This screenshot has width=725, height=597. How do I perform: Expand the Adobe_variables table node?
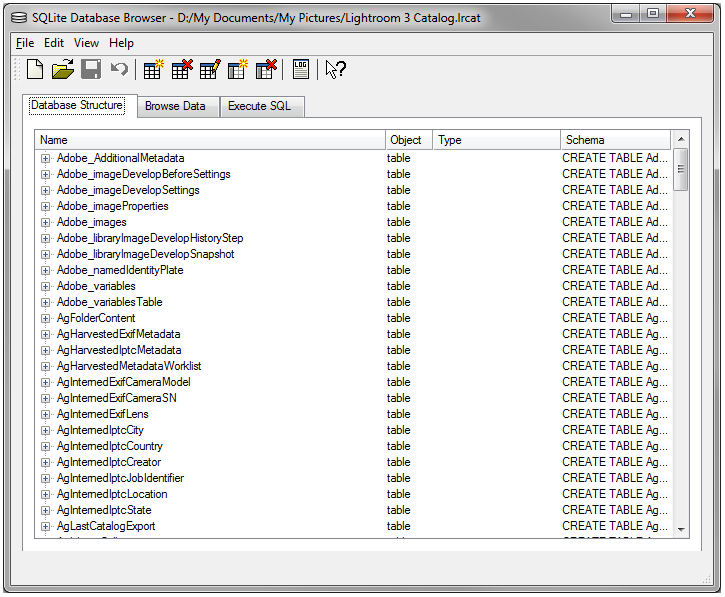(x=45, y=286)
